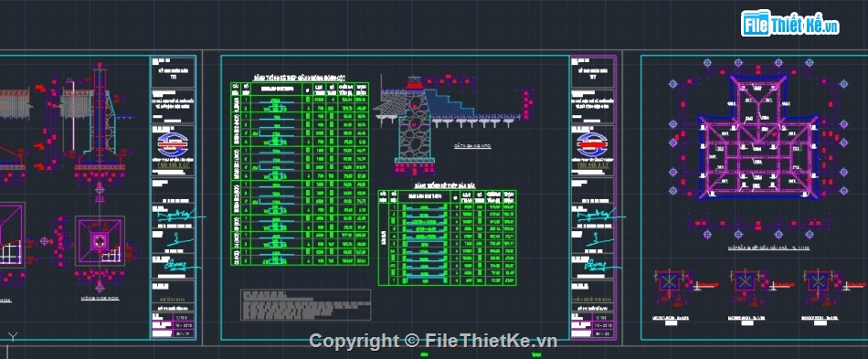Pick the magenta roof structure plan

757,138
